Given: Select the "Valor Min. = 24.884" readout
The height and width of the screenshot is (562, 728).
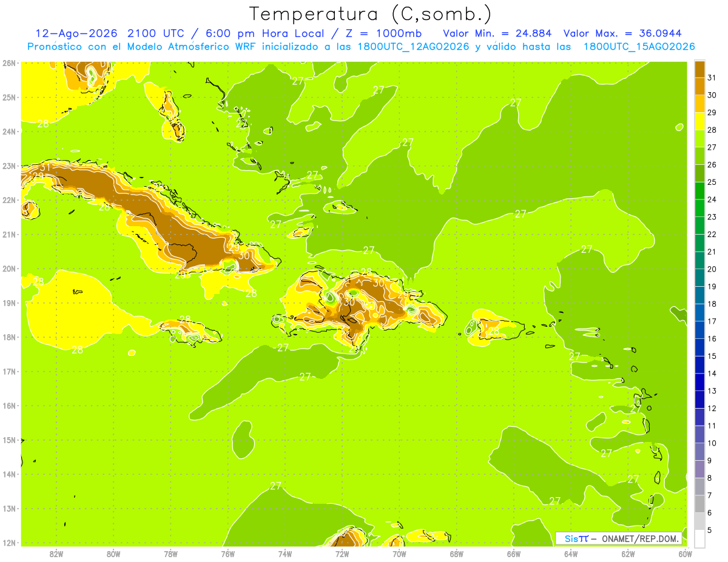Looking at the screenshot, I should [499, 33].
